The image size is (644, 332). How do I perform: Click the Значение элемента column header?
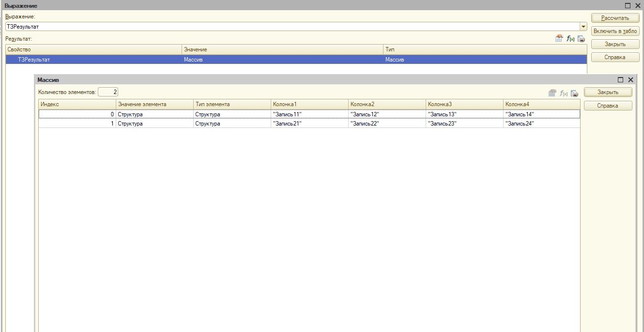coord(154,104)
